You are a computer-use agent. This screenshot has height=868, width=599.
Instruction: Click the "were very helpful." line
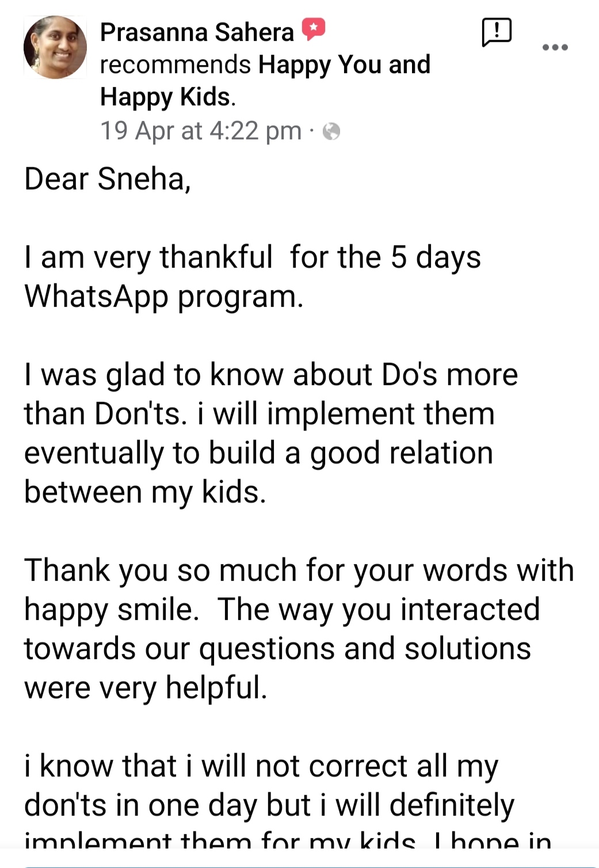(x=146, y=688)
